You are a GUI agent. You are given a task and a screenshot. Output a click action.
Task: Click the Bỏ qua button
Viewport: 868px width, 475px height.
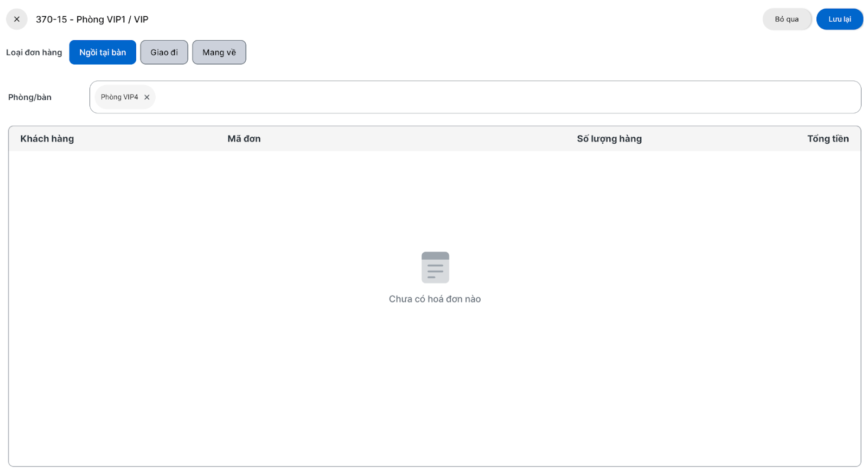(x=787, y=20)
